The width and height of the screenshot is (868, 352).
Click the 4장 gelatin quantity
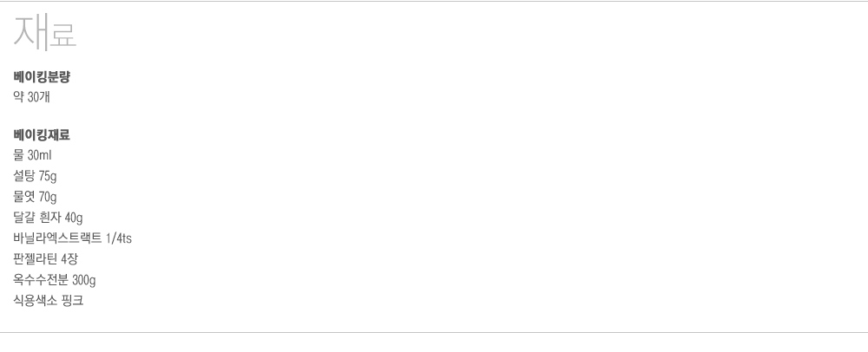(x=70, y=259)
